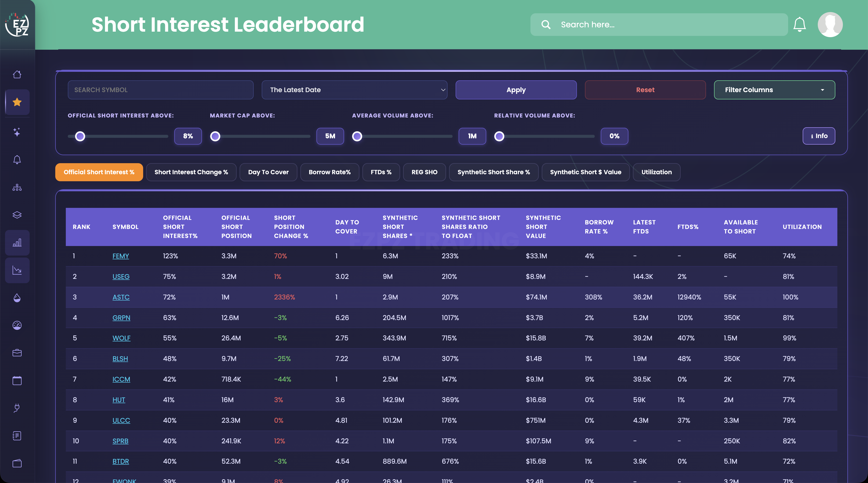868x483 pixels.
Task: Click the magnifier icon in top search bar
Action: click(546, 25)
